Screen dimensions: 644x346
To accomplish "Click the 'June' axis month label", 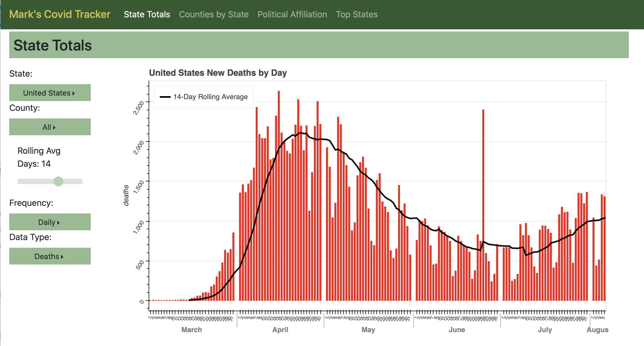I will 457,330.
